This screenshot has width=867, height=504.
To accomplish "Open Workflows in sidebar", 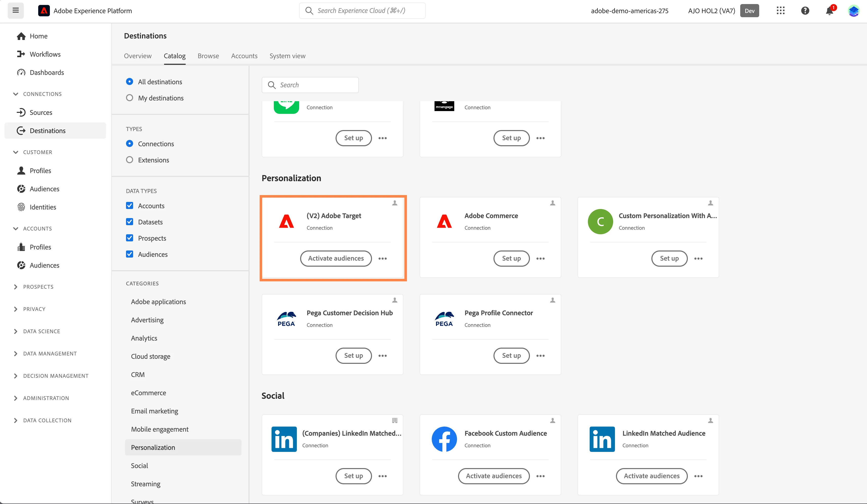I will coord(45,54).
